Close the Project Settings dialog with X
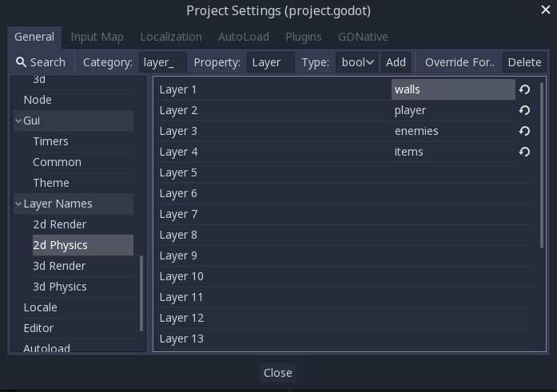Screen dimensions: 557x392 [x=545, y=10]
